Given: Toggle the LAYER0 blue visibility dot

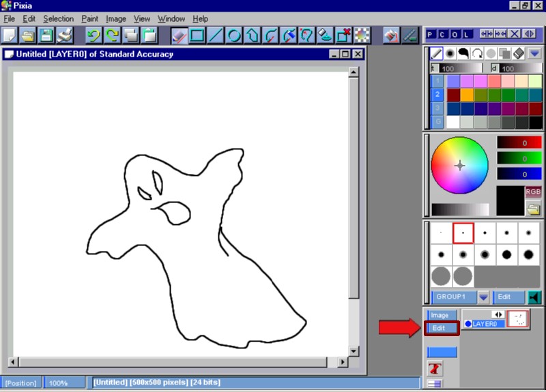Looking at the screenshot, I should point(468,324).
